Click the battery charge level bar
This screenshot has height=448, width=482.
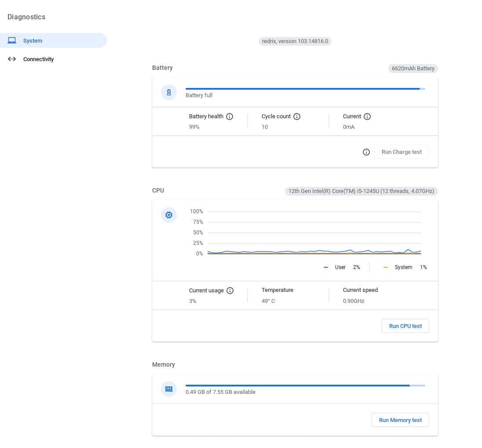[305, 89]
